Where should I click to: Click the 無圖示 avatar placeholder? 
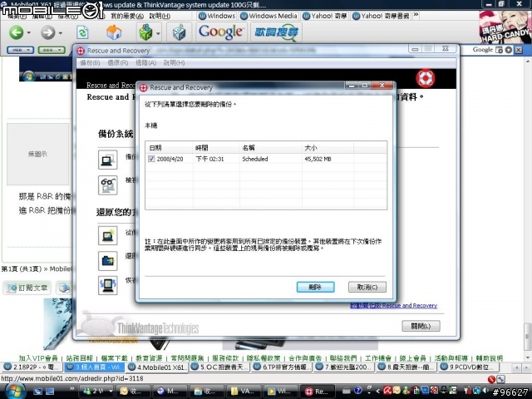tap(37, 154)
